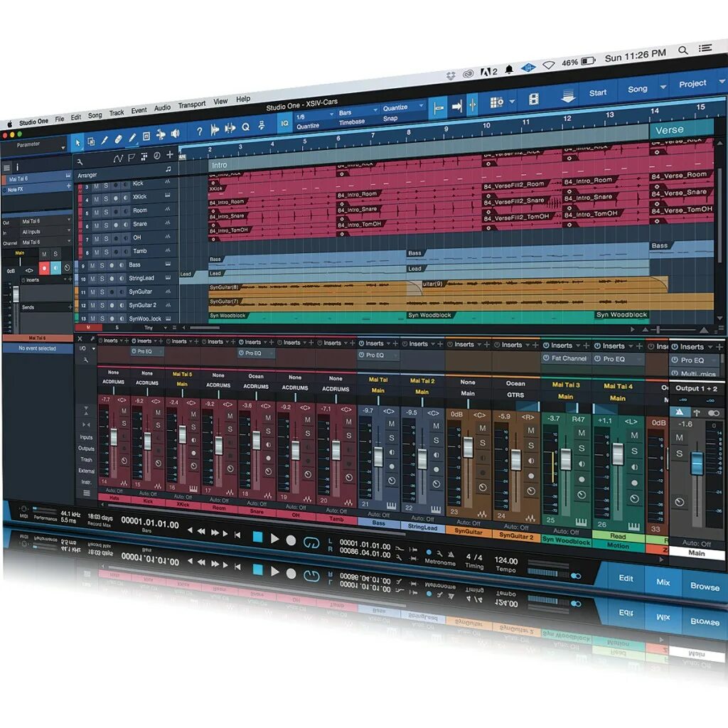Record-arm the Room track
This screenshot has width=728, height=728.
click(x=116, y=211)
